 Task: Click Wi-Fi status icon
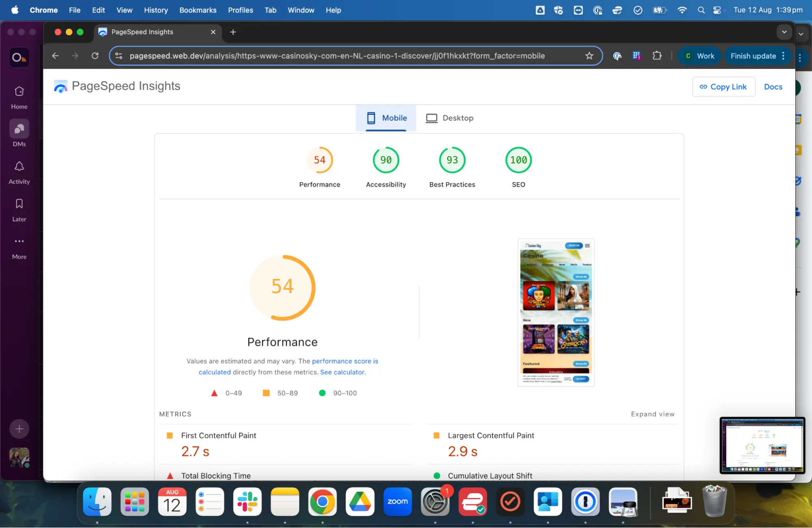(x=682, y=10)
